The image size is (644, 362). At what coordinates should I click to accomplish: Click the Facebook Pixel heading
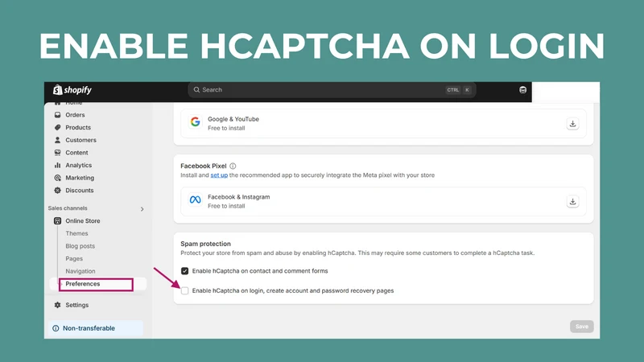pyautogui.click(x=204, y=167)
